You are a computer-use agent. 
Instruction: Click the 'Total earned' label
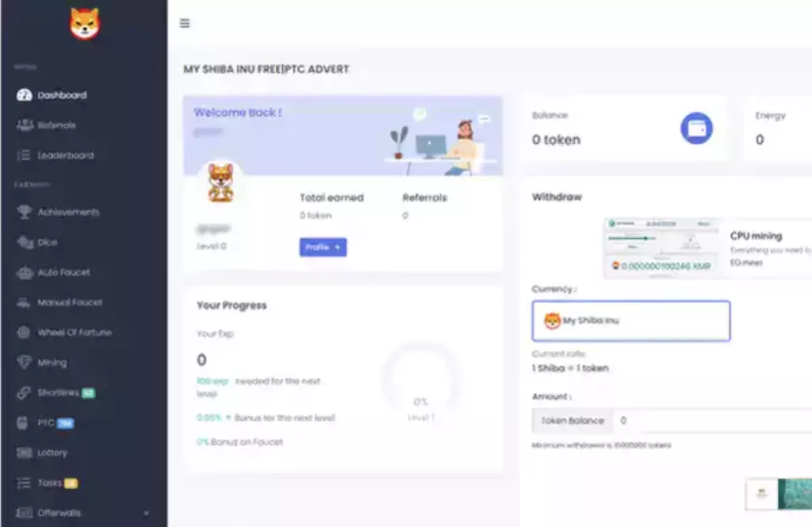331,198
